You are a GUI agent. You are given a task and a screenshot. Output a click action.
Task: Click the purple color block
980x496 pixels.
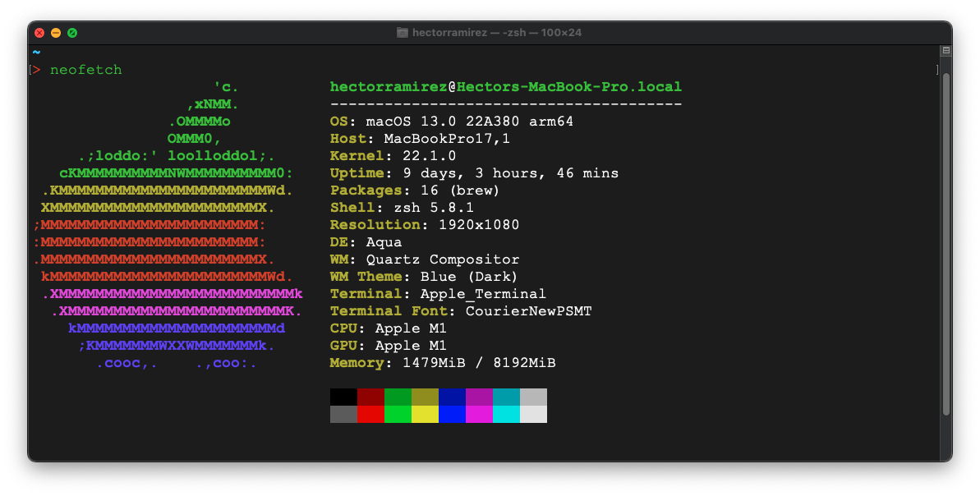tap(480, 397)
